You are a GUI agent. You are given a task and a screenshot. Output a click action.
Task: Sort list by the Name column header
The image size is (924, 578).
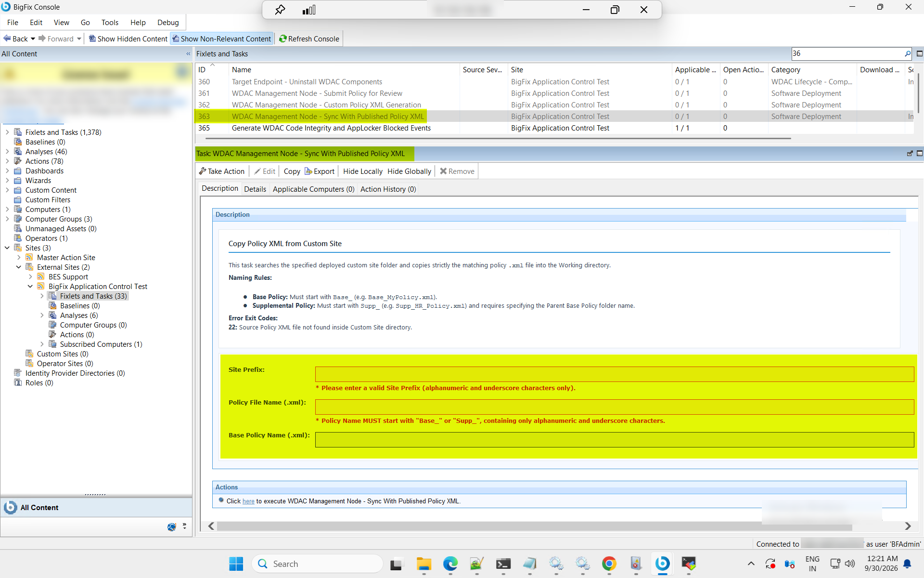242,69
